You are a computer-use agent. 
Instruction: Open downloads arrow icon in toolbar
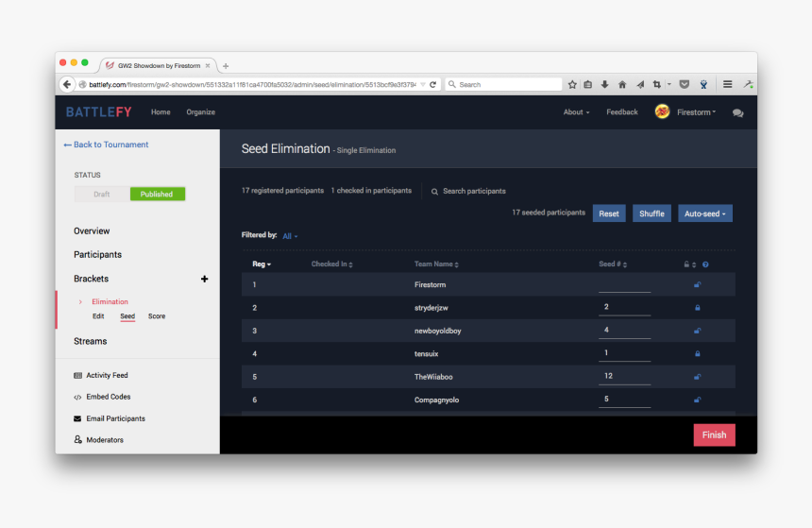[x=604, y=84]
